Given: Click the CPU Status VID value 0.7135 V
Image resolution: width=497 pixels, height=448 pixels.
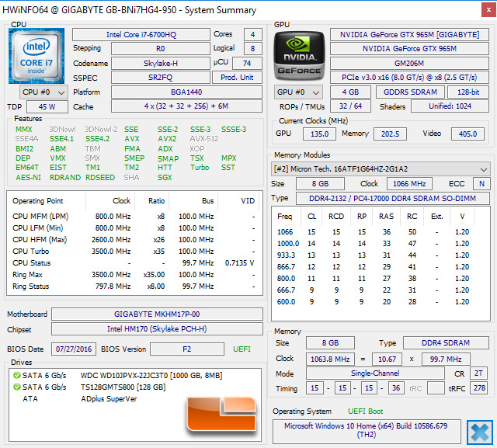Looking at the screenshot, I should click(x=240, y=263).
